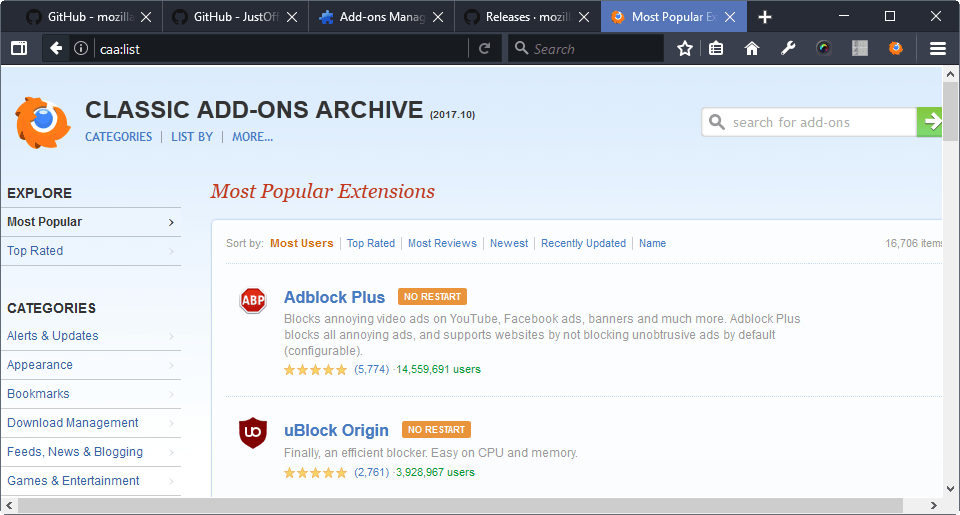Click the Classic Add-ons Archive logo
This screenshot has width=960, height=515.
pos(42,122)
